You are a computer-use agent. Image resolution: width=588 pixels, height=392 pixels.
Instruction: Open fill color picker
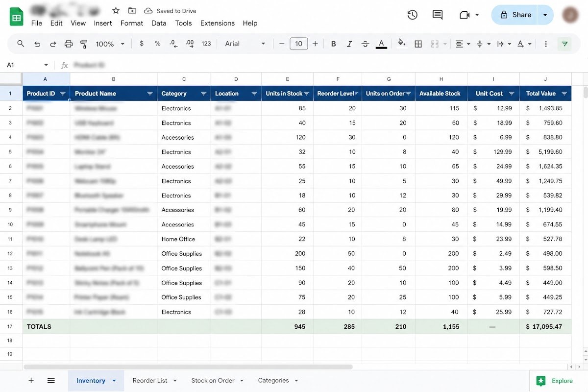(x=402, y=44)
